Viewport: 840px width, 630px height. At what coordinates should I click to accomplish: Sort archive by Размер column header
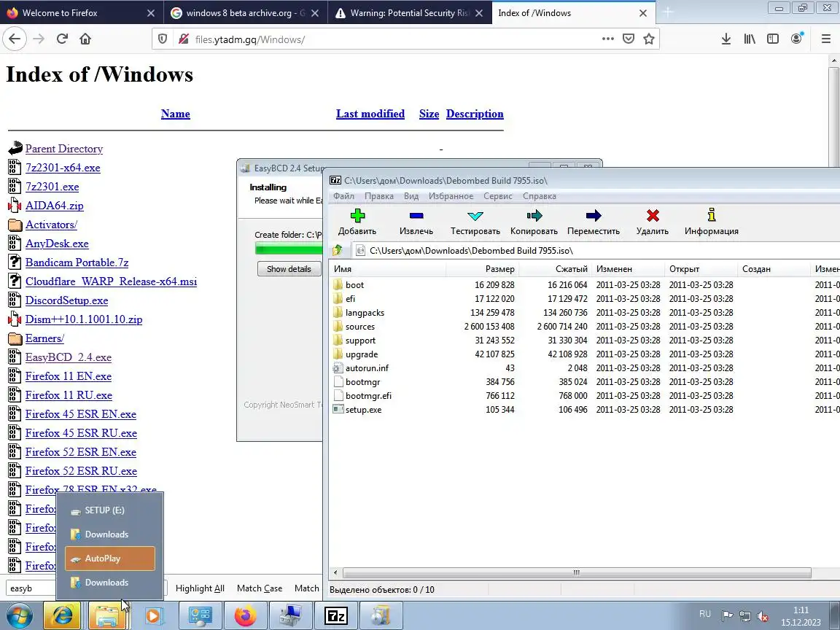click(482, 269)
